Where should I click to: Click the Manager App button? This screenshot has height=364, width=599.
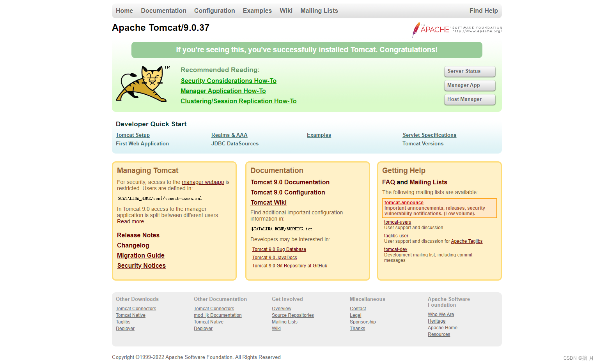tap(470, 85)
